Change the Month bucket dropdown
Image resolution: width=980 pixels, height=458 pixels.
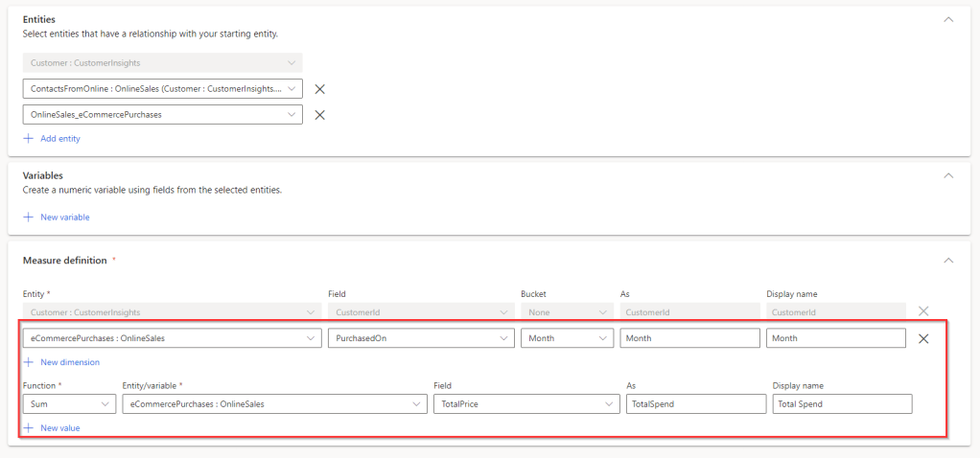[x=567, y=338]
